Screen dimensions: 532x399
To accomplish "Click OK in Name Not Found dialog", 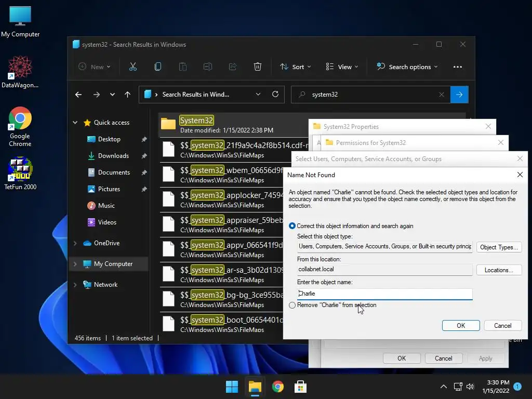I will click(x=461, y=325).
